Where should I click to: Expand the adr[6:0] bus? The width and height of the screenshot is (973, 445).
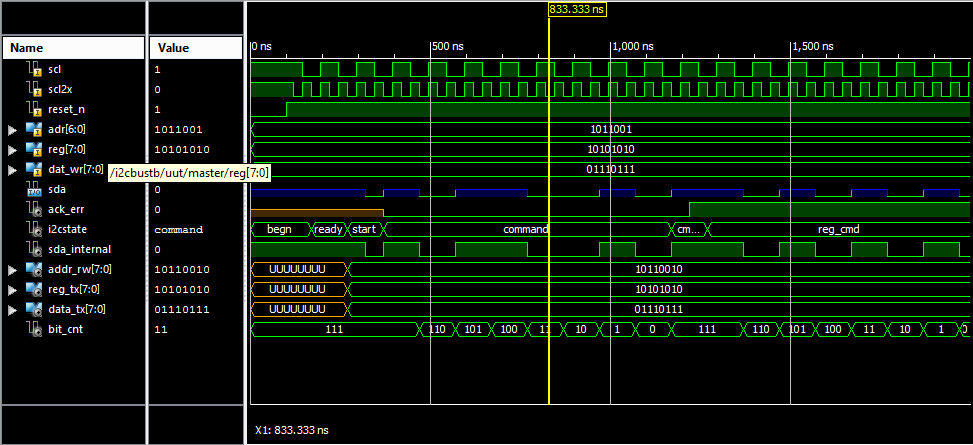pyautogui.click(x=11, y=130)
